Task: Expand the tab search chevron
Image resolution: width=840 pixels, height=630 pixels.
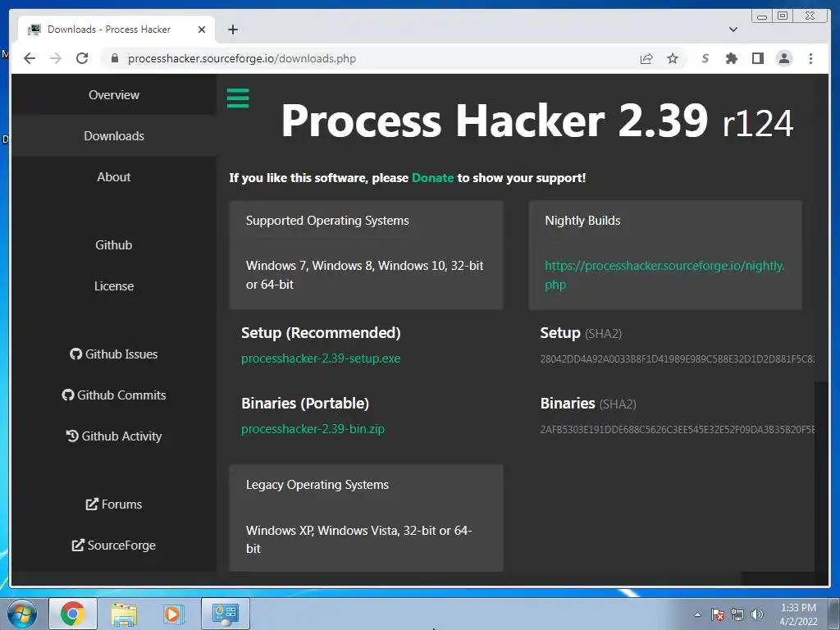Action: [733, 30]
